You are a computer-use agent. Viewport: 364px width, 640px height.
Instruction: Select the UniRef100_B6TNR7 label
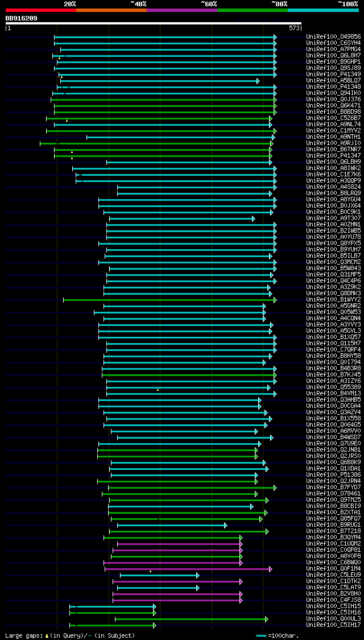333,150
